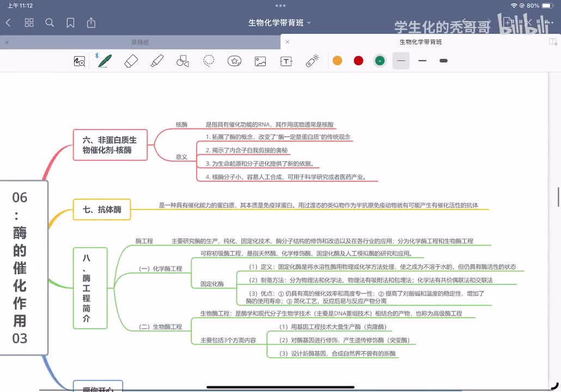Select the Text box tool
561x392 pixels.
pos(286,61)
